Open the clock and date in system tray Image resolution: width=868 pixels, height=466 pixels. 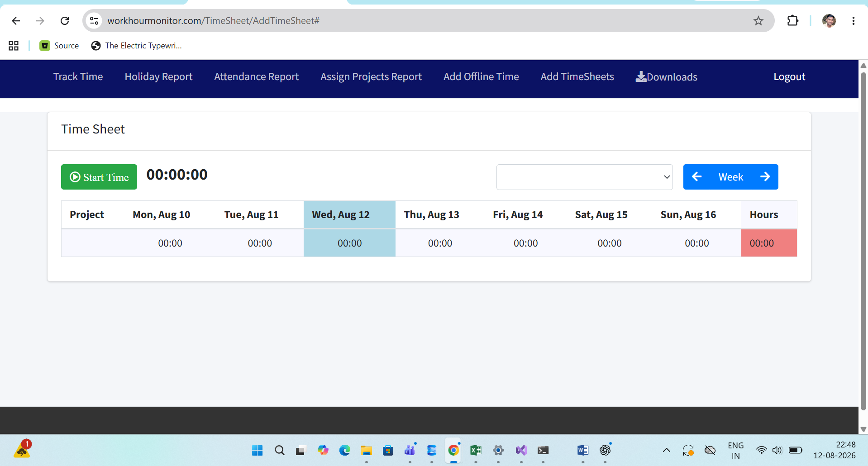coord(835,450)
